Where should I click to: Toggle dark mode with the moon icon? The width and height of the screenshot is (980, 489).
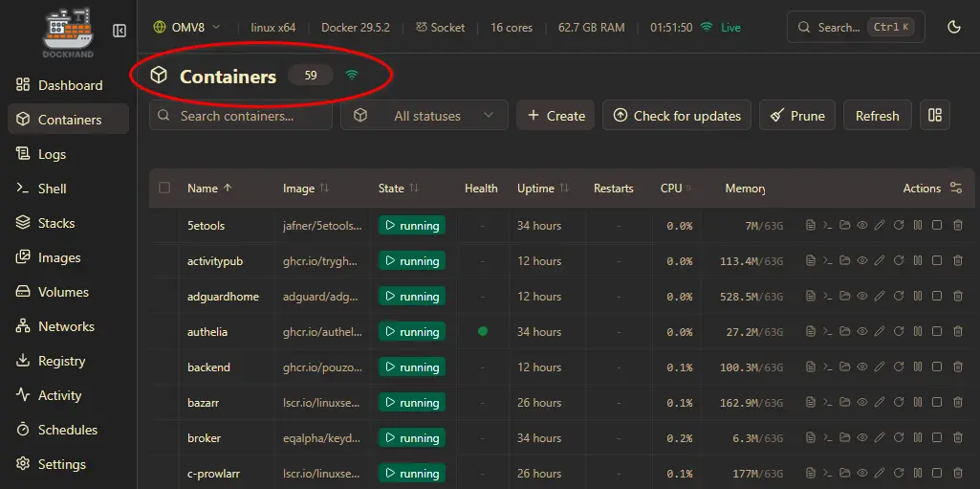(x=954, y=27)
